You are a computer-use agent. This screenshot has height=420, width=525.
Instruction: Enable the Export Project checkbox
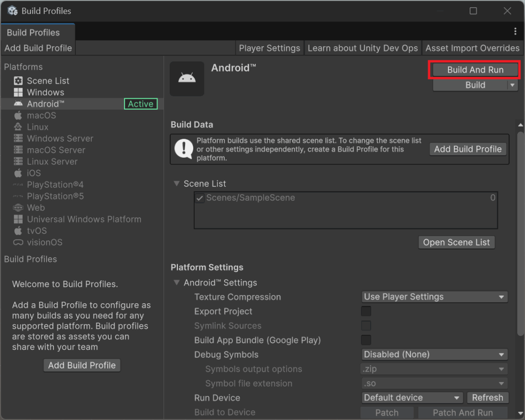point(366,311)
